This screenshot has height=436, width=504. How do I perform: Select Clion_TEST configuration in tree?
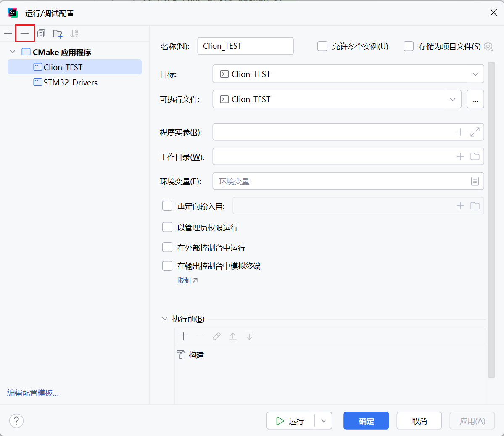(74, 67)
